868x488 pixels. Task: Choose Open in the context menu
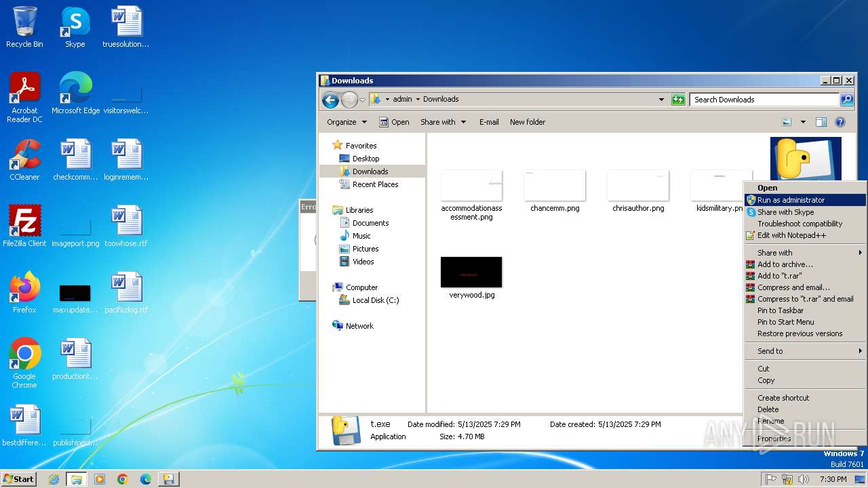pyautogui.click(x=805, y=188)
